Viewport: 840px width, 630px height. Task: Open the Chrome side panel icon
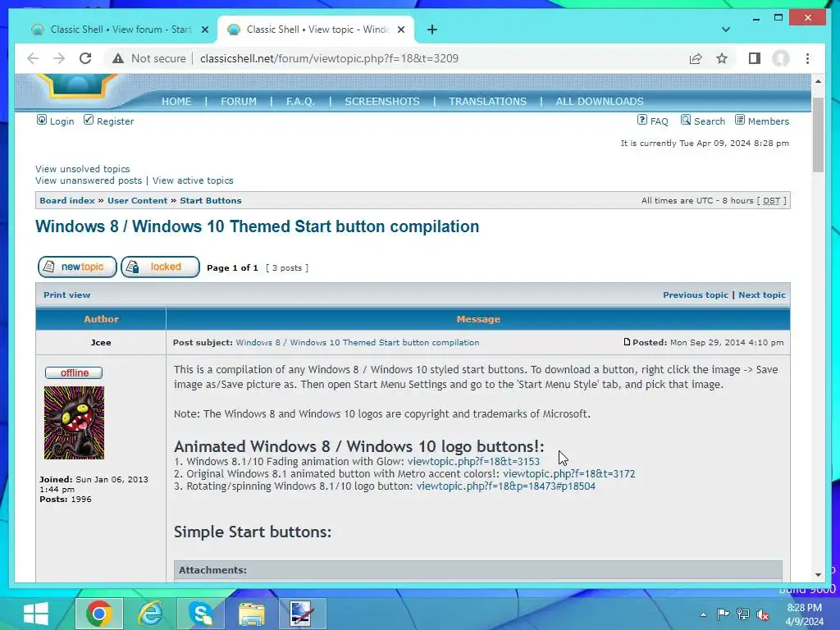(755, 58)
